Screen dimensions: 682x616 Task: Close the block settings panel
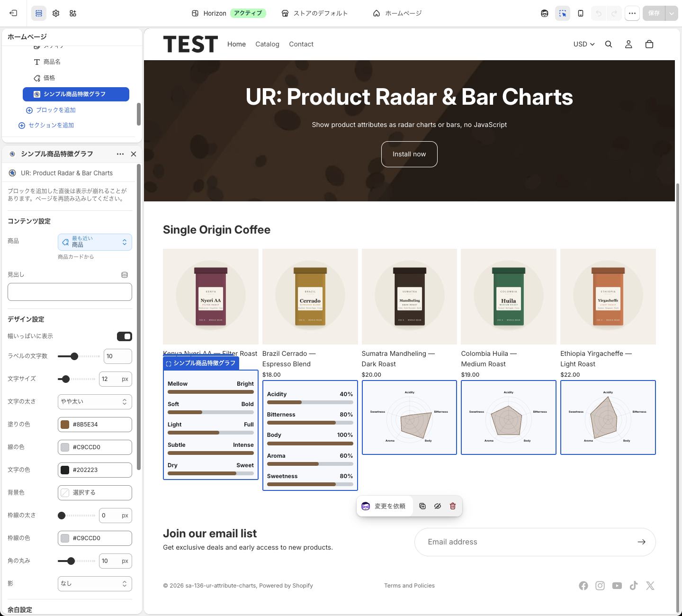pyautogui.click(x=134, y=154)
